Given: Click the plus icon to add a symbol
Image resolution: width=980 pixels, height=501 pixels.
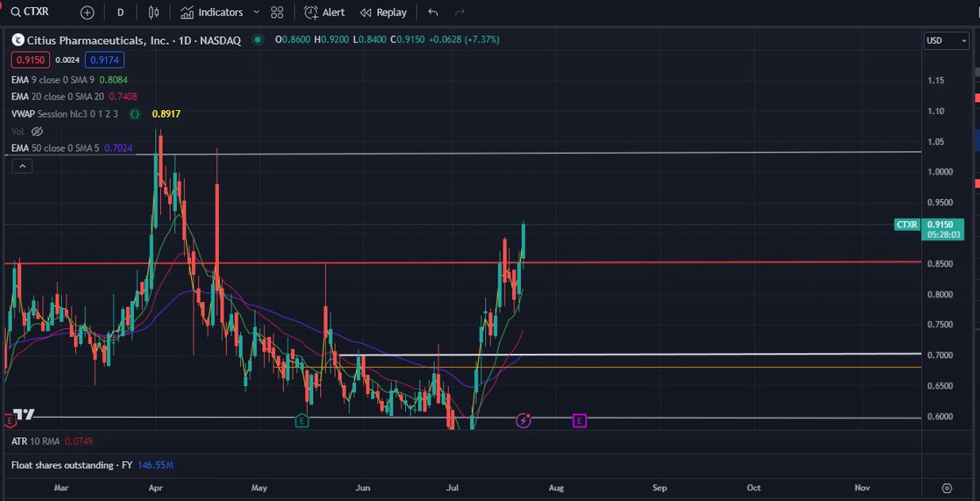Looking at the screenshot, I should (87, 12).
